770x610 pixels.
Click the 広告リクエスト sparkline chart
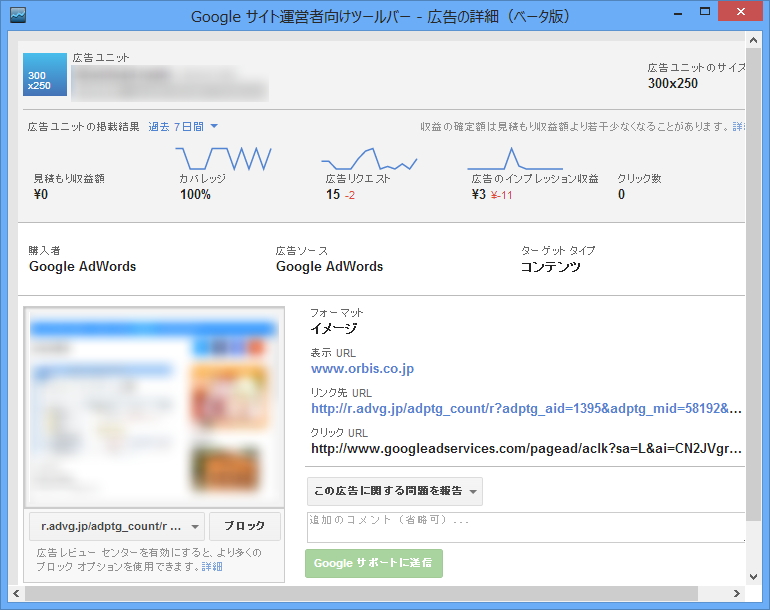tap(369, 159)
